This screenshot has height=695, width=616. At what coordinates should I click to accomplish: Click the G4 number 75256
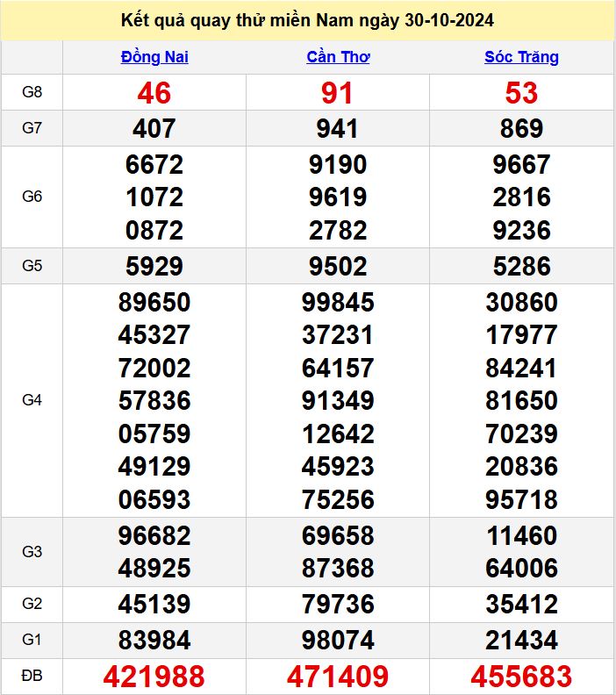coord(338,500)
